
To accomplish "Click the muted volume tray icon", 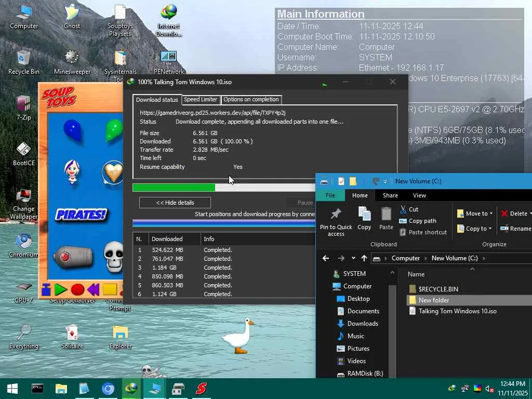I will [489, 389].
